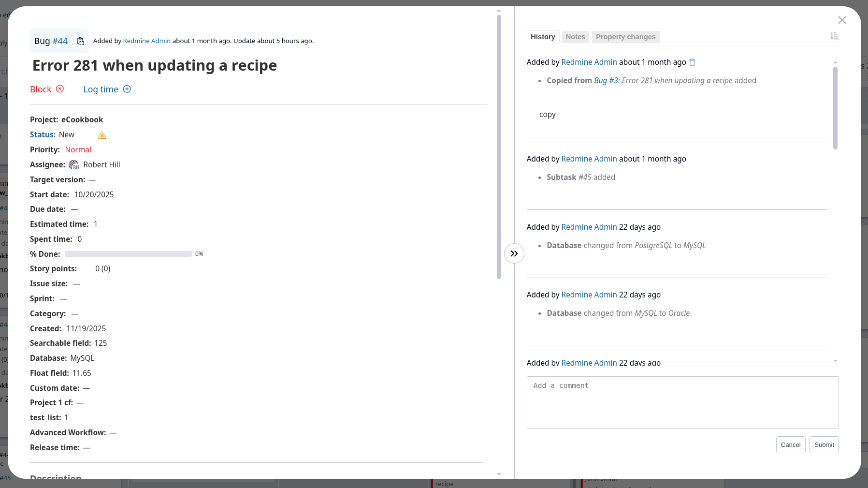The height and width of the screenshot is (488, 868).
Task: Open Log time with the plus icon
Action: (127, 89)
